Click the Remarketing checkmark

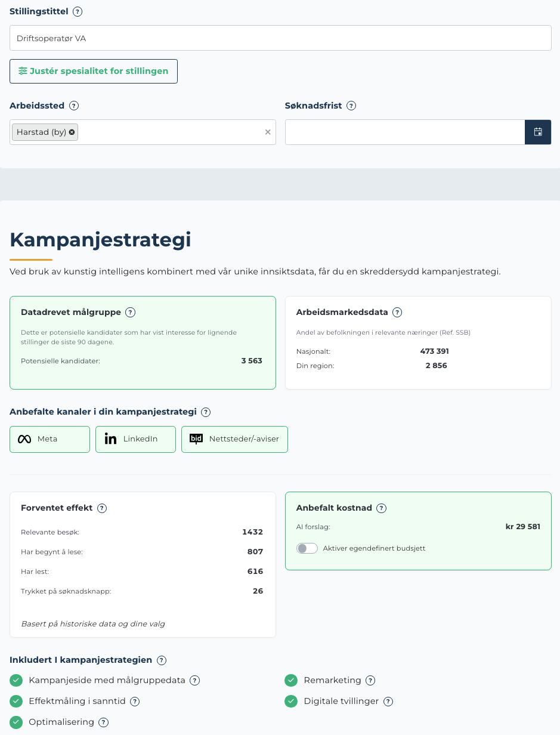(x=291, y=680)
